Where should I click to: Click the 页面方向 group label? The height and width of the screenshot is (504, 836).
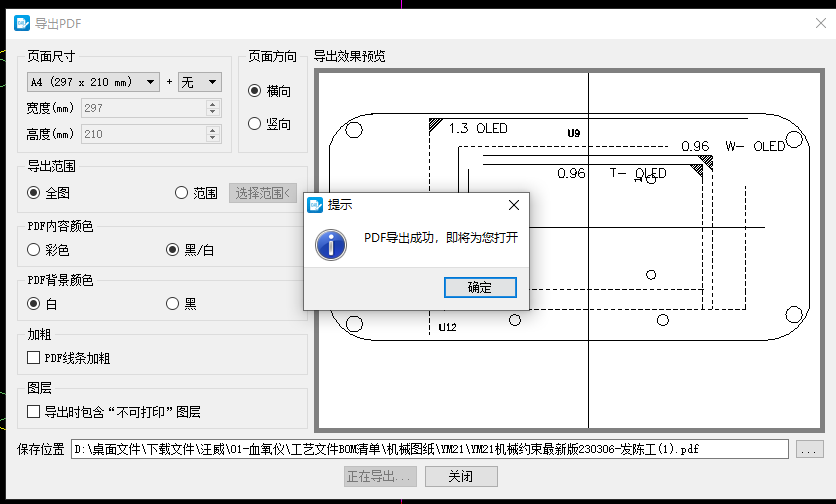[272, 56]
